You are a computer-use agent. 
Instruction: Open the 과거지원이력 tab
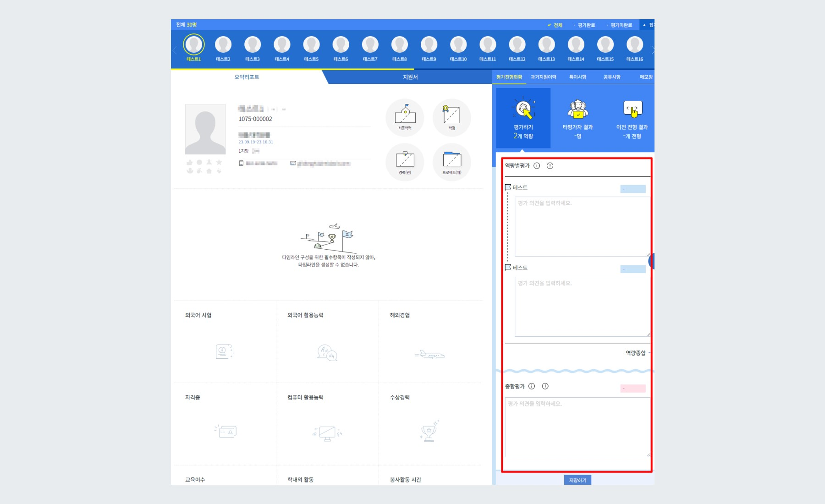coord(544,77)
